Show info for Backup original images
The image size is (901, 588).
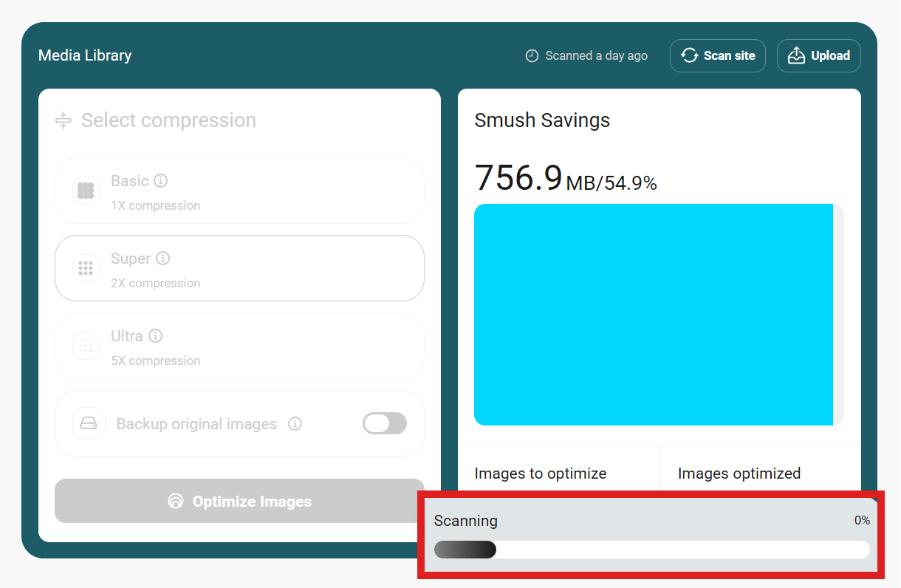coord(295,424)
